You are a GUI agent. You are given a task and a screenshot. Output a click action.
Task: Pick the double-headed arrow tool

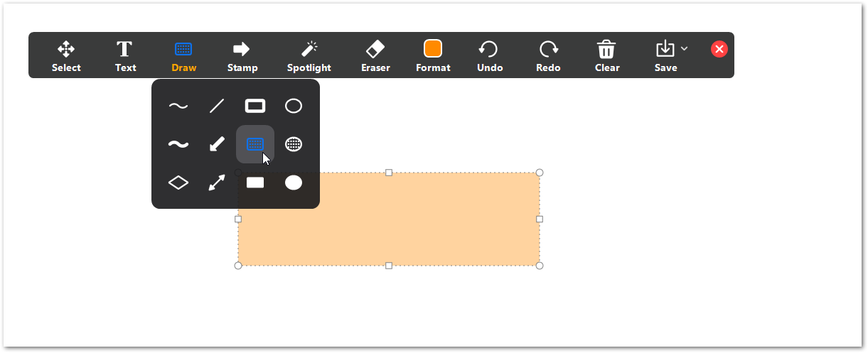tap(217, 183)
